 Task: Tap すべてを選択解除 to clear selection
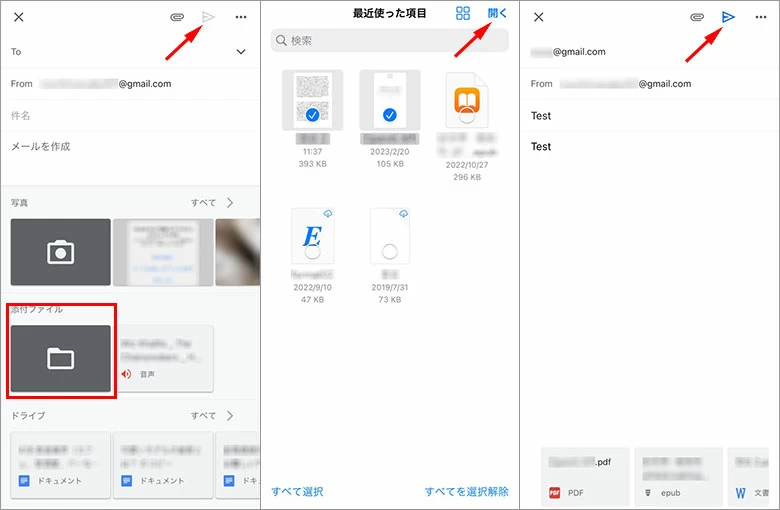coord(466,491)
